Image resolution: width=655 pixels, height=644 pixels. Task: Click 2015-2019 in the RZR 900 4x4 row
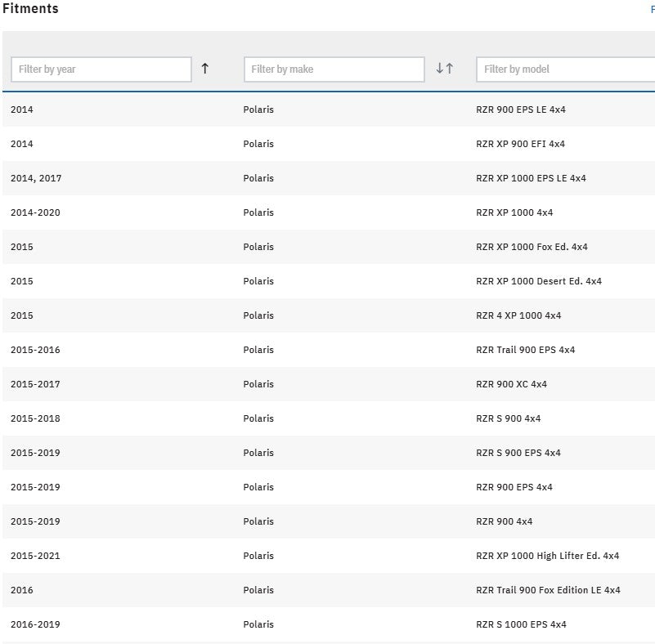(35, 521)
